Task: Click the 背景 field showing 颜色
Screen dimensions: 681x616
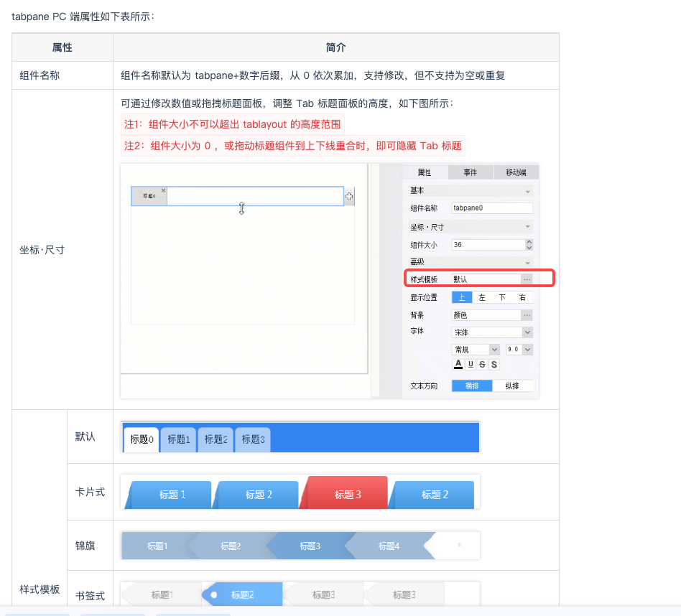Action: (x=486, y=315)
